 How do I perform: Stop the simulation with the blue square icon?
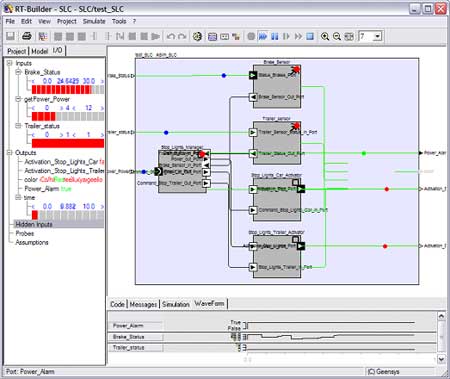pos(310,36)
